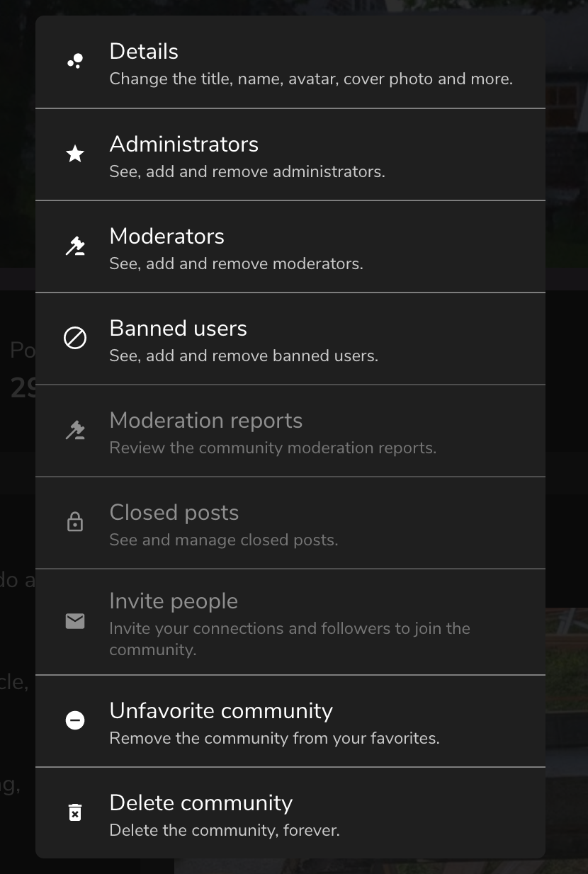This screenshot has height=874, width=588.
Task: Click the Moderators gavel icon
Action: (75, 246)
